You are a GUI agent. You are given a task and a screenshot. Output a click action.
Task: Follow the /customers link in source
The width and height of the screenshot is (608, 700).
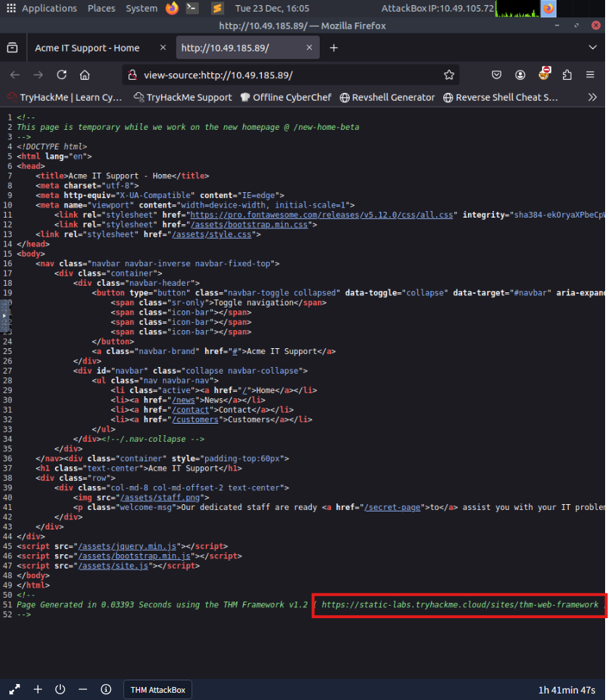click(195, 420)
